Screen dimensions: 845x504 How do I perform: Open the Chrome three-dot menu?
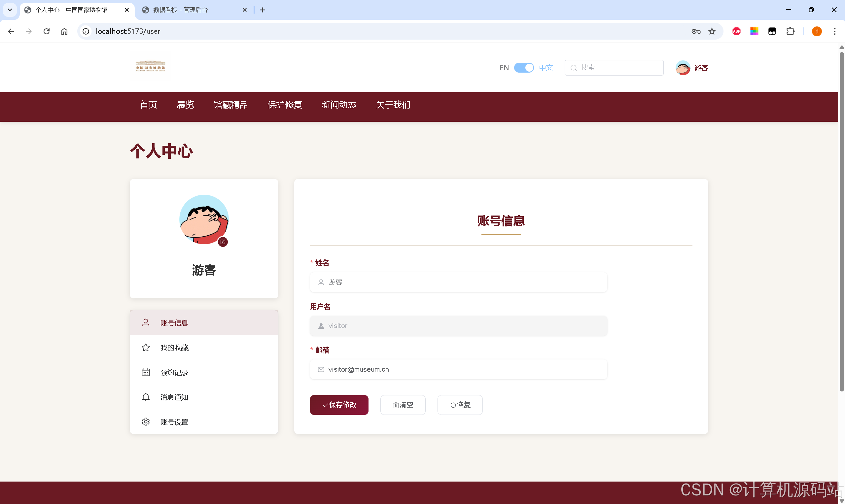click(x=835, y=31)
